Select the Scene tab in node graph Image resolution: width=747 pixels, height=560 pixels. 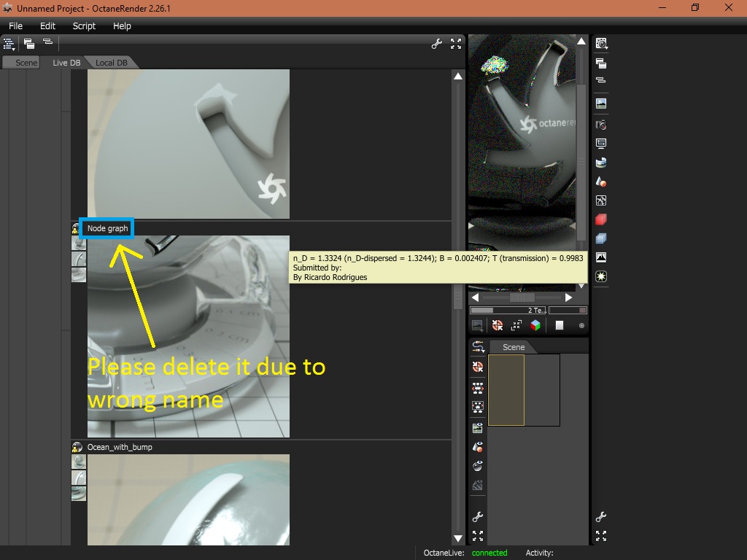[x=513, y=347]
